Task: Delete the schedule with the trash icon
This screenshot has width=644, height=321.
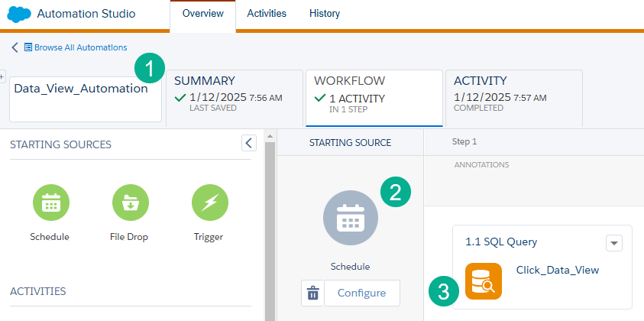Action: coord(312,293)
